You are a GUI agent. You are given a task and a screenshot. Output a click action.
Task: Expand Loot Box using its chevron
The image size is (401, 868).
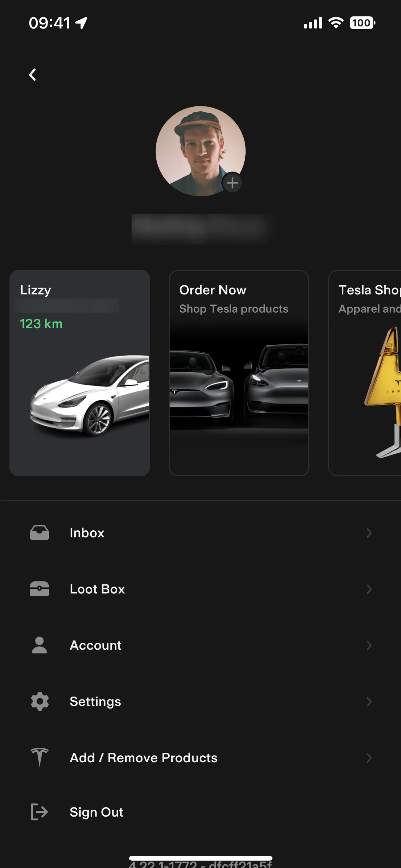(369, 589)
